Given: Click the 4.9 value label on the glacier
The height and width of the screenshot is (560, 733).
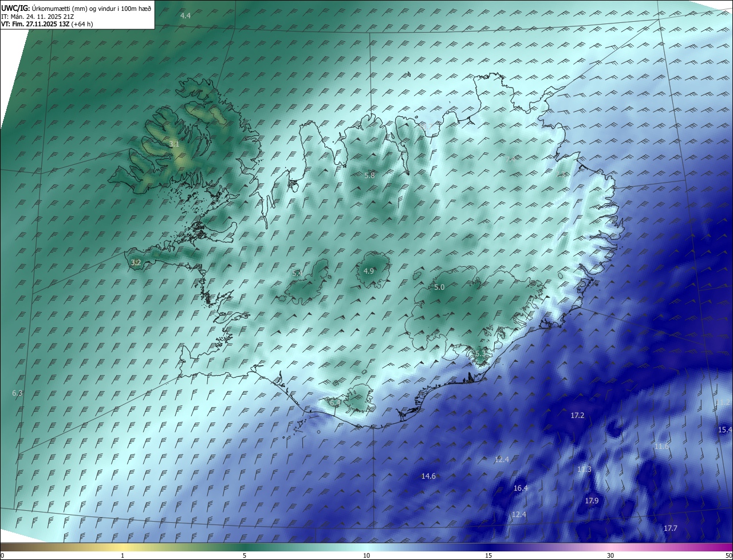Looking at the screenshot, I should 369,271.
